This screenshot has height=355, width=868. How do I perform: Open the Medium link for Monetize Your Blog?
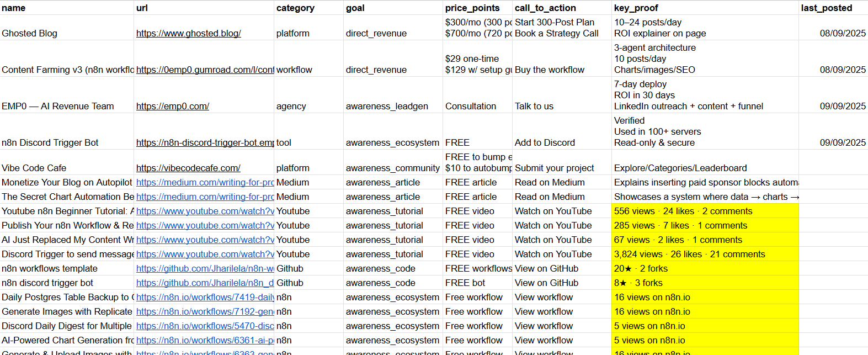pos(205,182)
